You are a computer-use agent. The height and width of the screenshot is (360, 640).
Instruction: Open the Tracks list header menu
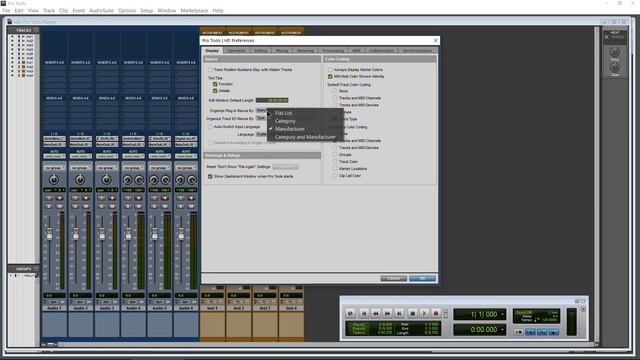pos(36,30)
